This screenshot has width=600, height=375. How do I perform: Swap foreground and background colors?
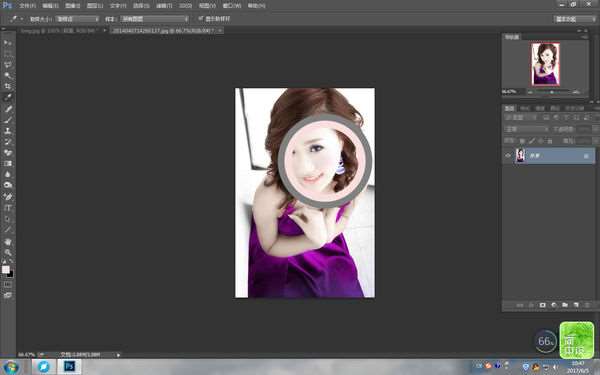[11, 262]
